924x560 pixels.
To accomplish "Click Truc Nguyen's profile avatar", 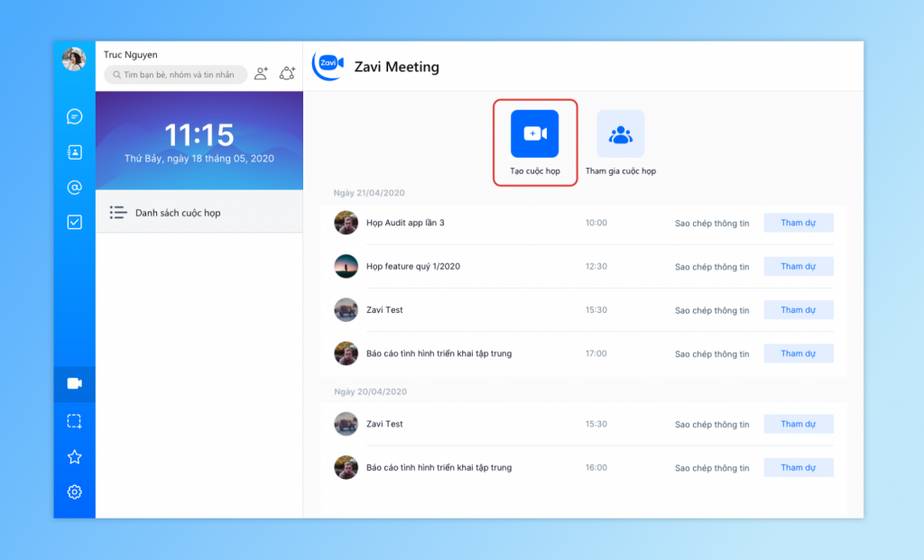I will [74, 60].
